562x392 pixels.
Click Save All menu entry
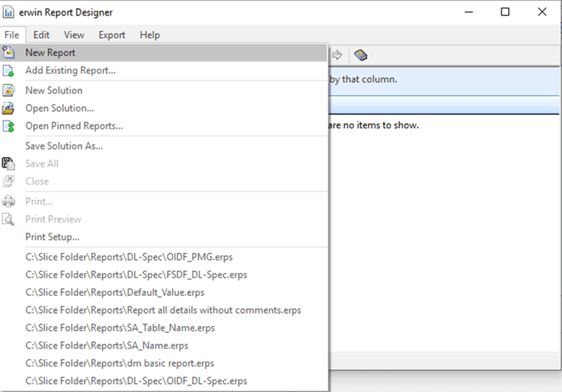(x=164, y=164)
